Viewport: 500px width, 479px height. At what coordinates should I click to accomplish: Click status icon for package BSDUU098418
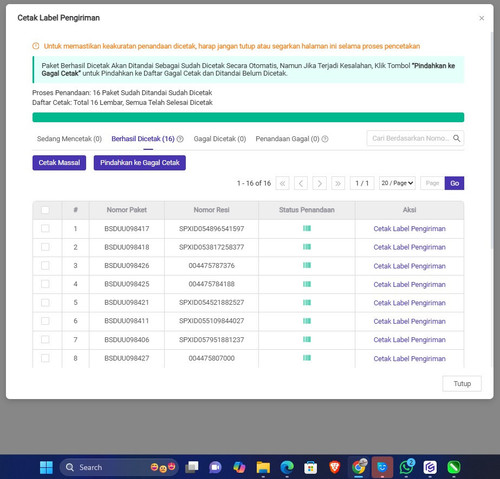point(307,247)
